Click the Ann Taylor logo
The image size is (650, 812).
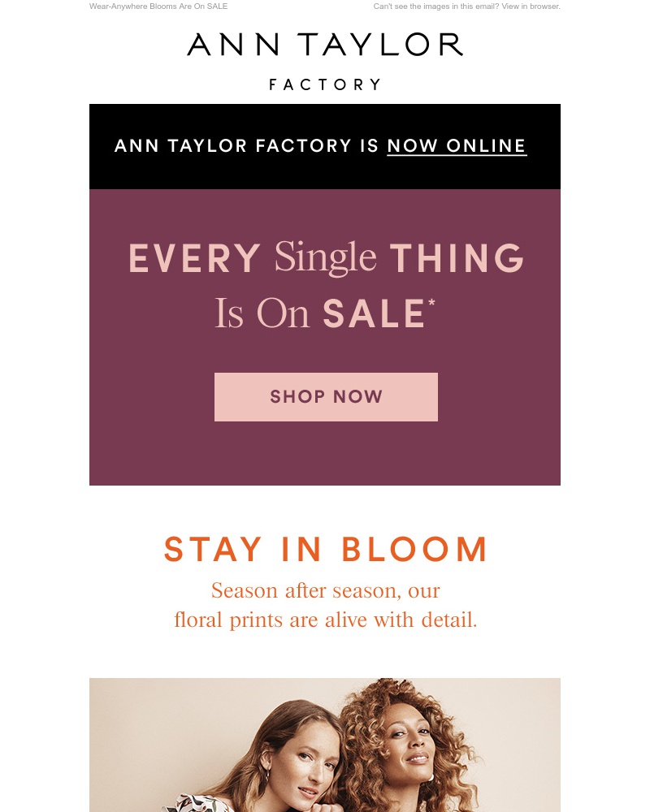325,45
